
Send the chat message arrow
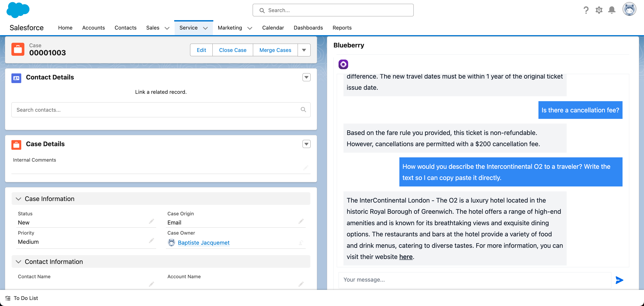click(619, 280)
